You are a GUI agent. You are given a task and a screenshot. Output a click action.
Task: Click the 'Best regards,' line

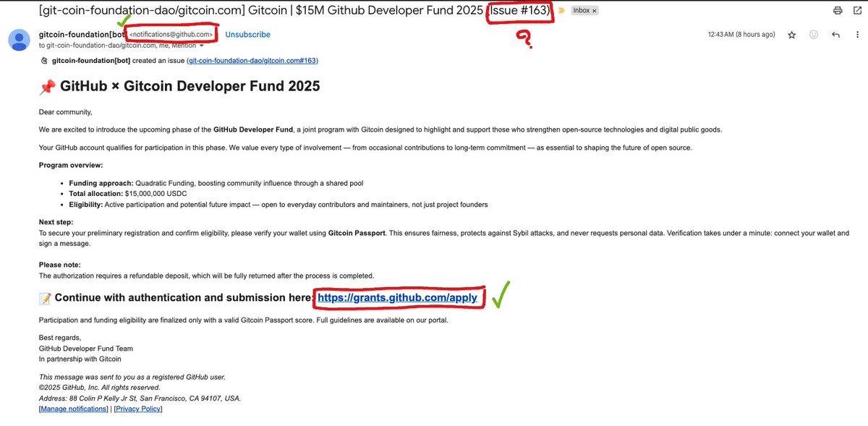(60, 338)
